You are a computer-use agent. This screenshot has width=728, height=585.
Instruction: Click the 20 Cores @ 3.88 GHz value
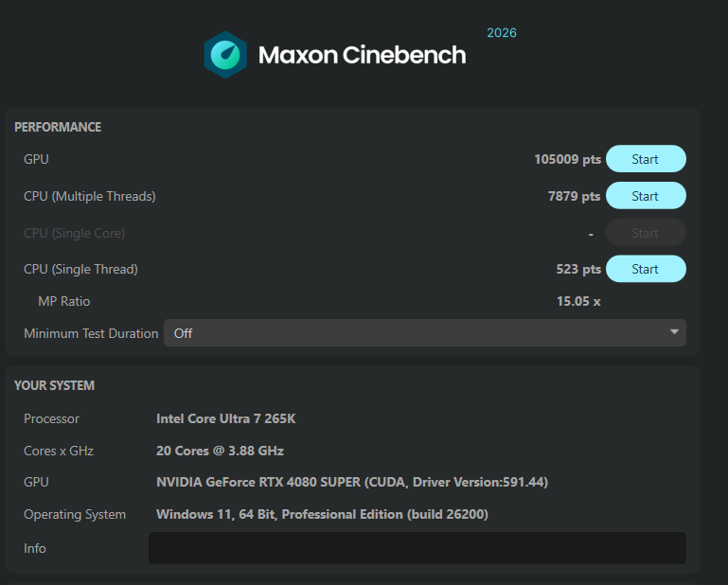(220, 451)
